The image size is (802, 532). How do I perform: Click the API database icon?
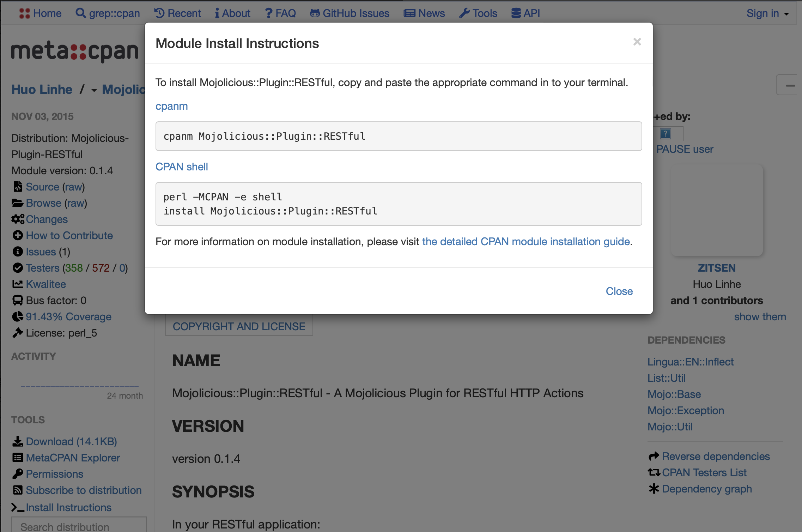tap(516, 13)
